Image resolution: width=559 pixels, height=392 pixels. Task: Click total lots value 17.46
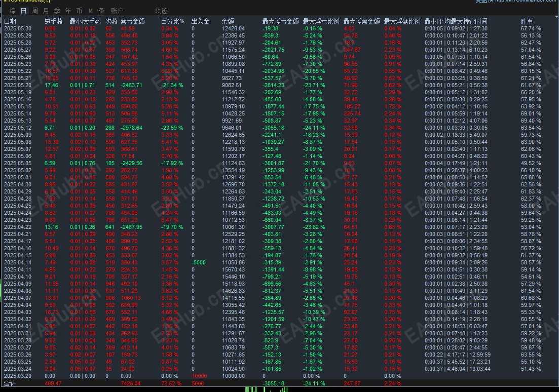(51, 85)
